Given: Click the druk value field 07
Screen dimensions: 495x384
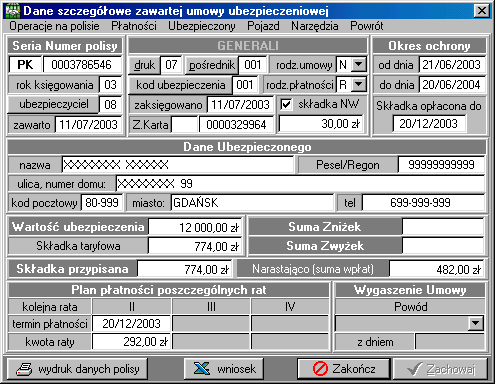Looking at the screenshot, I should [171, 64].
